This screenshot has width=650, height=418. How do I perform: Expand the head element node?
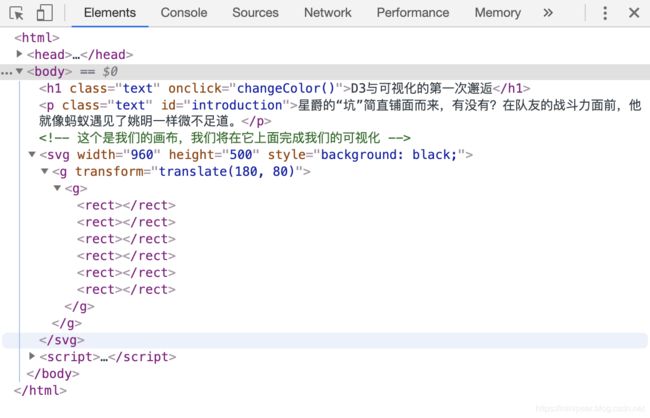tap(20, 55)
